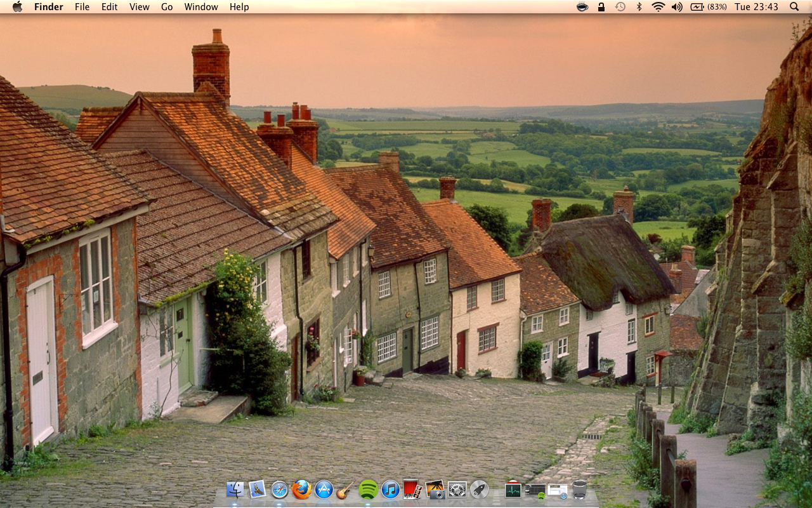Open Finder from the Dock
Image resolution: width=812 pixels, height=508 pixels.
pyautogui.click(x=235, y=490)
